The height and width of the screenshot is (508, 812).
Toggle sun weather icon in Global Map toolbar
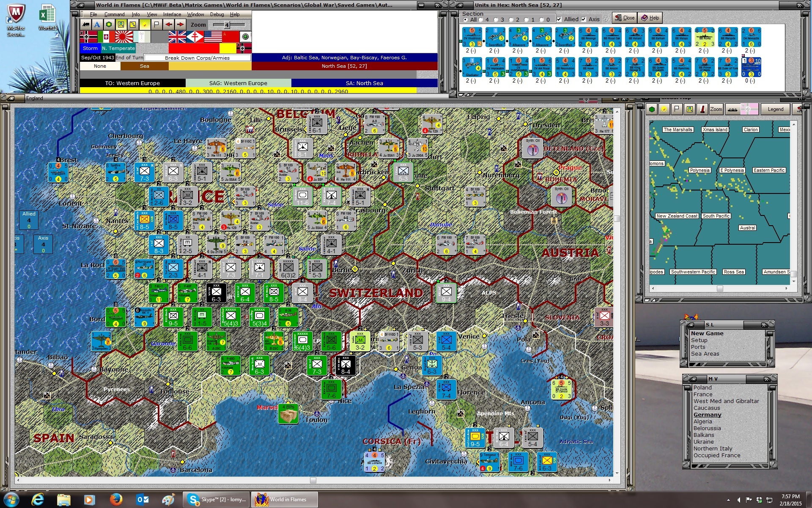pos(664,109)
